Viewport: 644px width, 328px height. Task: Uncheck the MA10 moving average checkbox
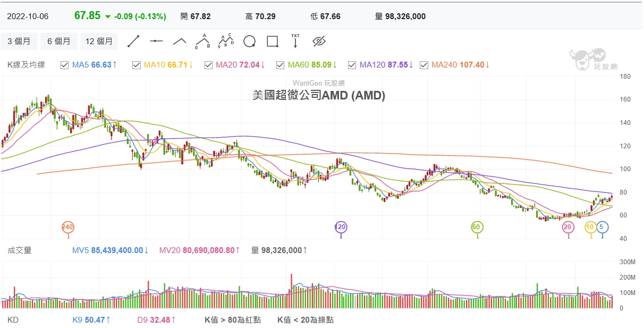point(136,65)
